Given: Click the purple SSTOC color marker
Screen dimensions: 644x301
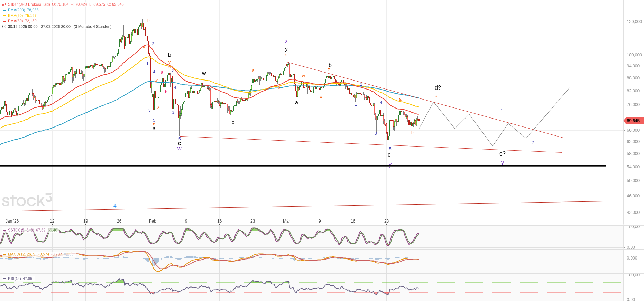Looking at the screenshot, I should [4, 230].
